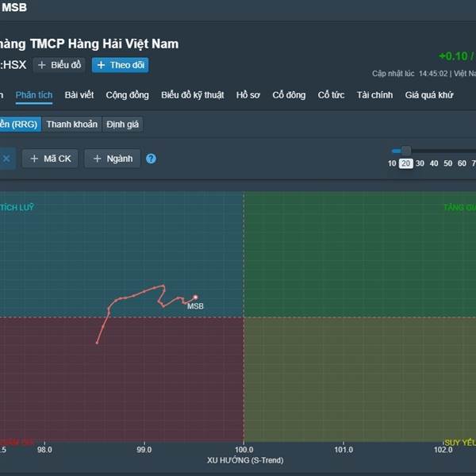Click the MSB current data point
This screenshot has height=476, width=476.
point(195,297)
